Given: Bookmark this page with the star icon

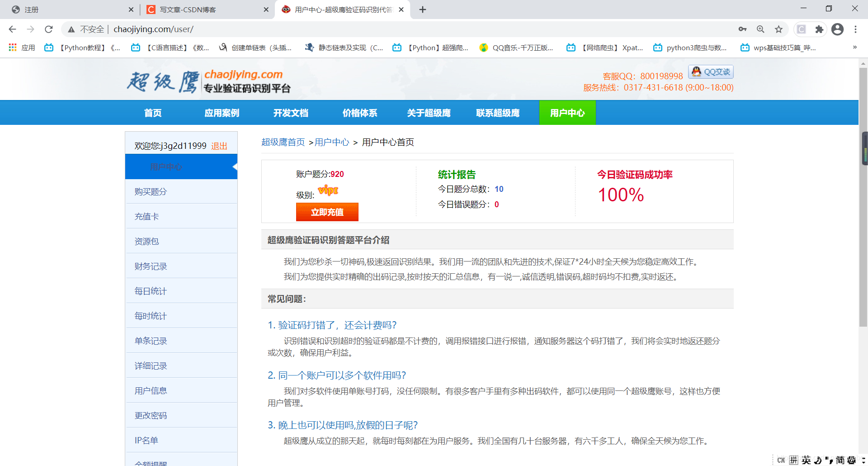Looking at the screenshot, I should tap(778, 29).
